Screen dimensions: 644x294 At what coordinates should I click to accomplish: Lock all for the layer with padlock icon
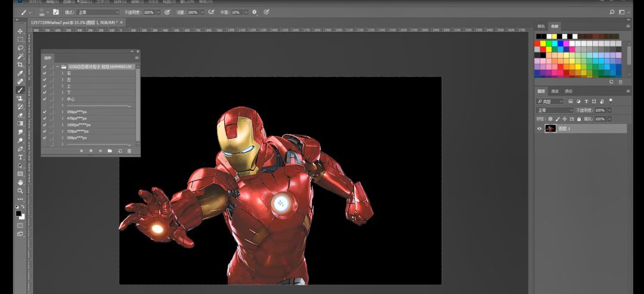point(578,119)
